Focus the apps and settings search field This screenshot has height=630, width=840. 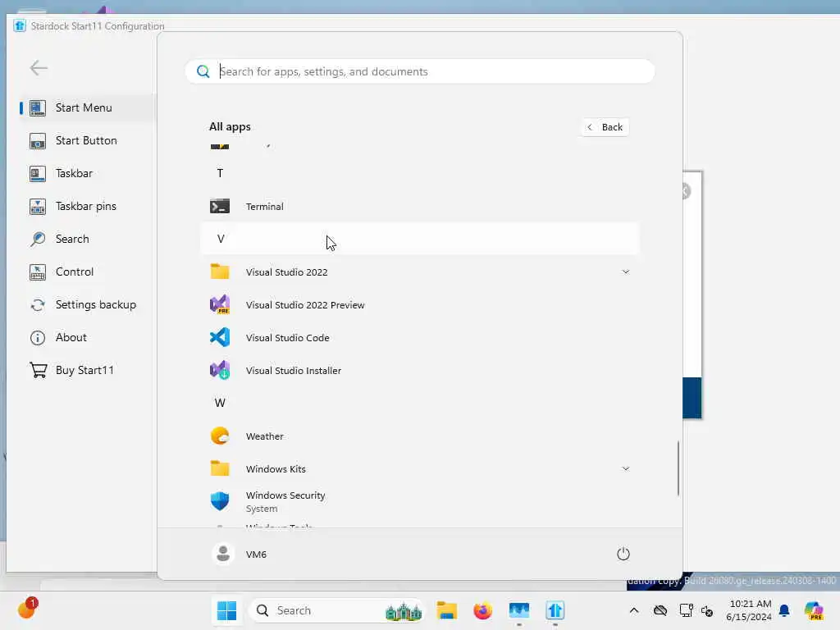420,71
